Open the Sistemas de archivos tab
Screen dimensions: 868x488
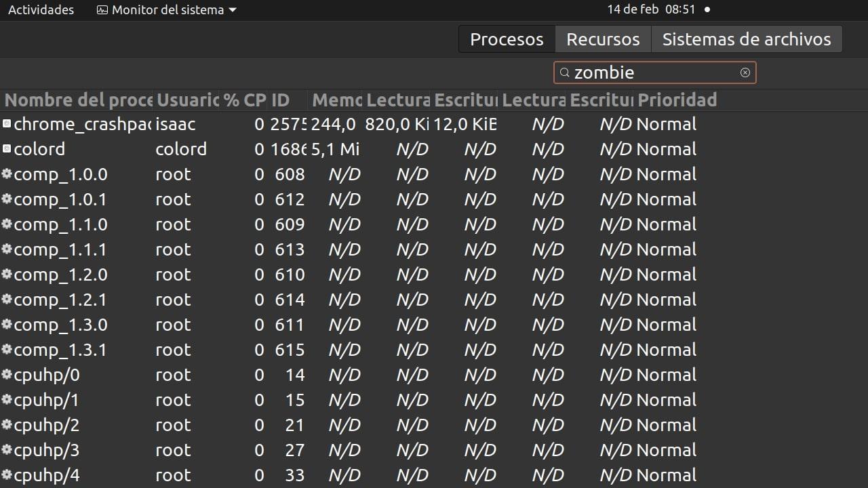[x=746, y=39]
